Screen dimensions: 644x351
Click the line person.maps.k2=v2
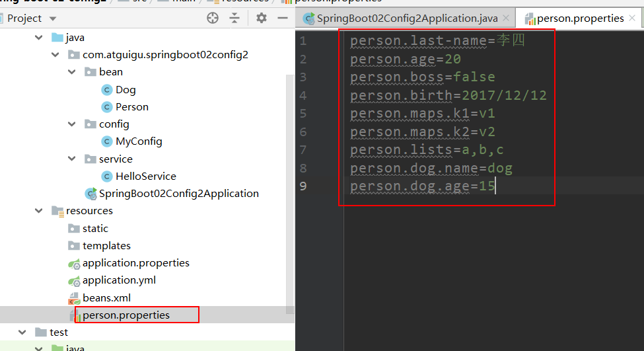(423, 132)
